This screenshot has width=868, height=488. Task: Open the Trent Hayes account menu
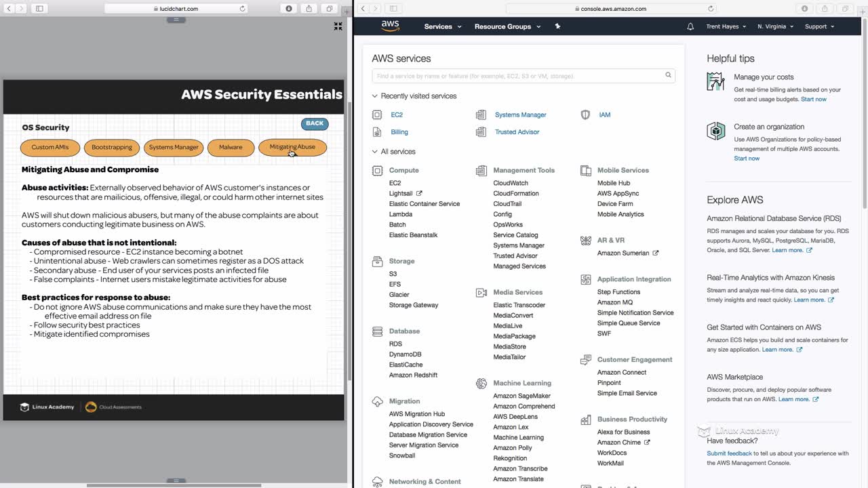point(726,26)
